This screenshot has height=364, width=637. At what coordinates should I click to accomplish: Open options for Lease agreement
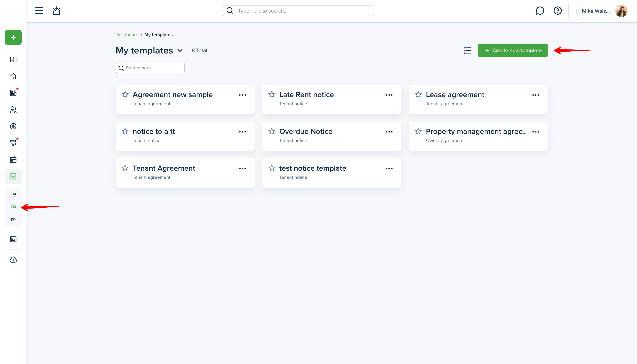(x=536, y=95)
